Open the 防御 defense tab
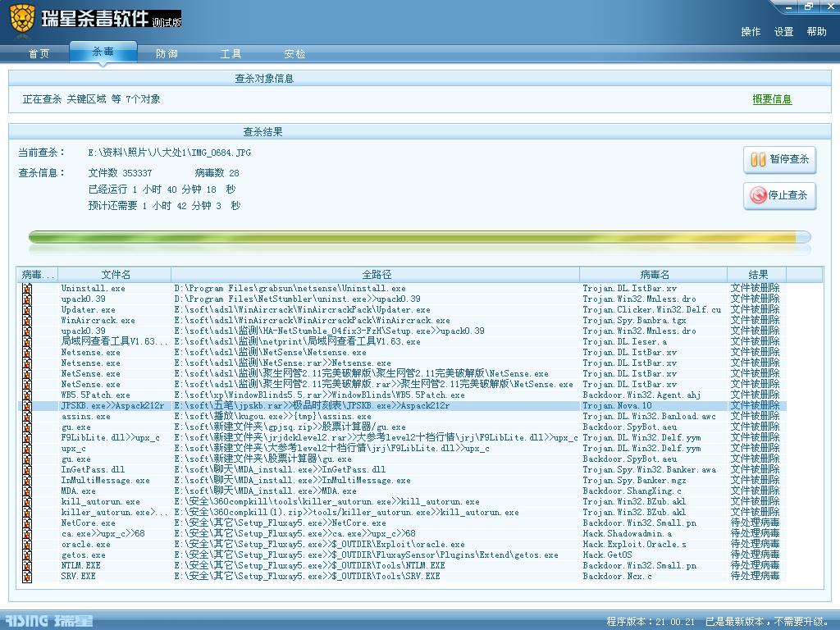This screenshot has width=840, height=630. 167,53
